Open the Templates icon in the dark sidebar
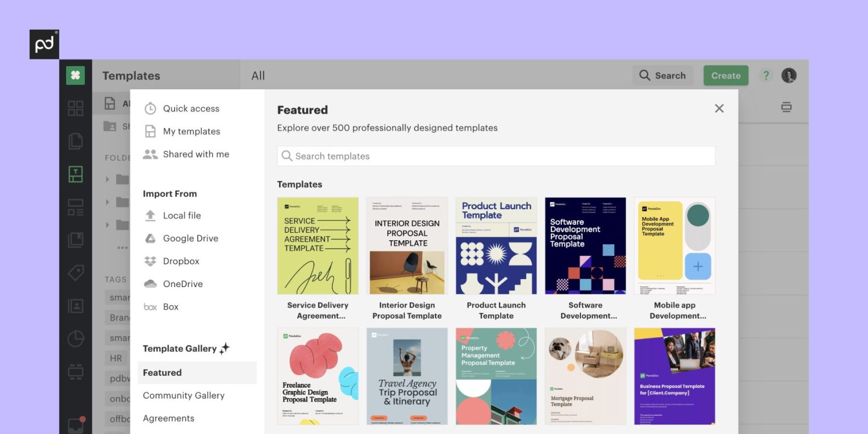Viewport: 868px width, 434px height. pos(76,174)
